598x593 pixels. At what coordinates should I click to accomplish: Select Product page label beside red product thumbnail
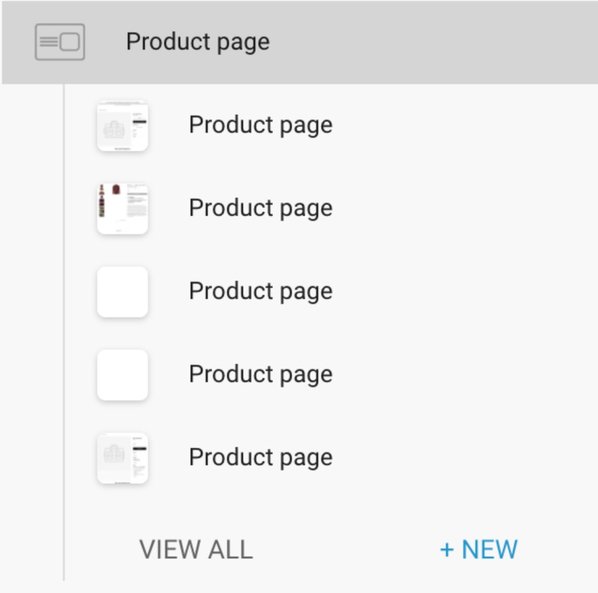coord(261,209)
